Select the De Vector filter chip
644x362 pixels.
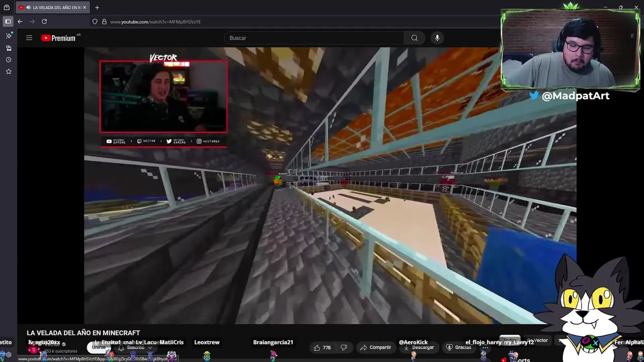(x=537, y=340)
